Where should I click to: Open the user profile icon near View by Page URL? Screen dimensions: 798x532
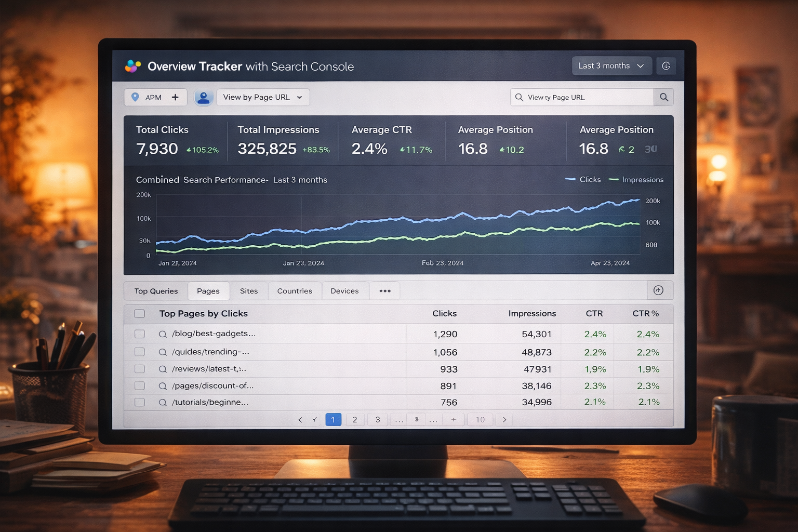coord(204,97)
